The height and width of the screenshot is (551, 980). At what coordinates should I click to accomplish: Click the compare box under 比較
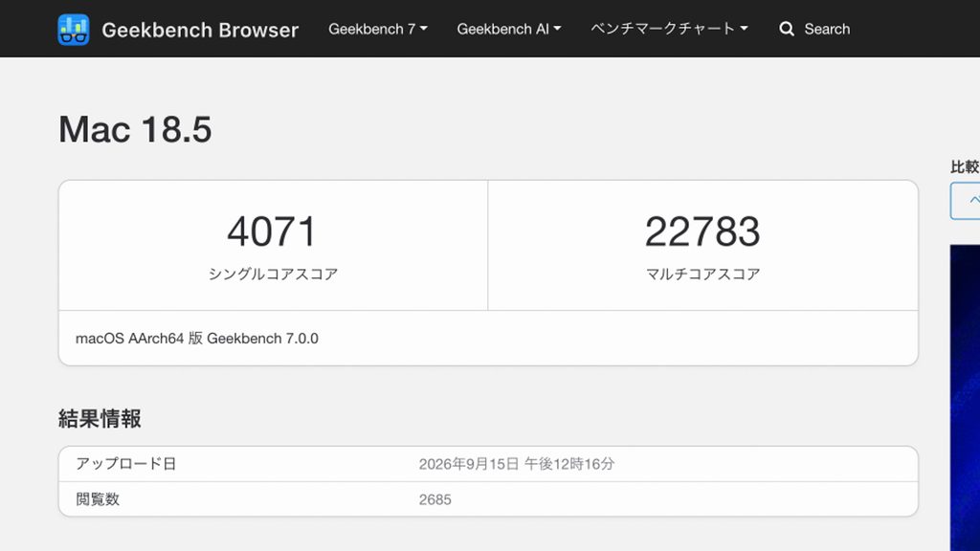pos(965,201)
